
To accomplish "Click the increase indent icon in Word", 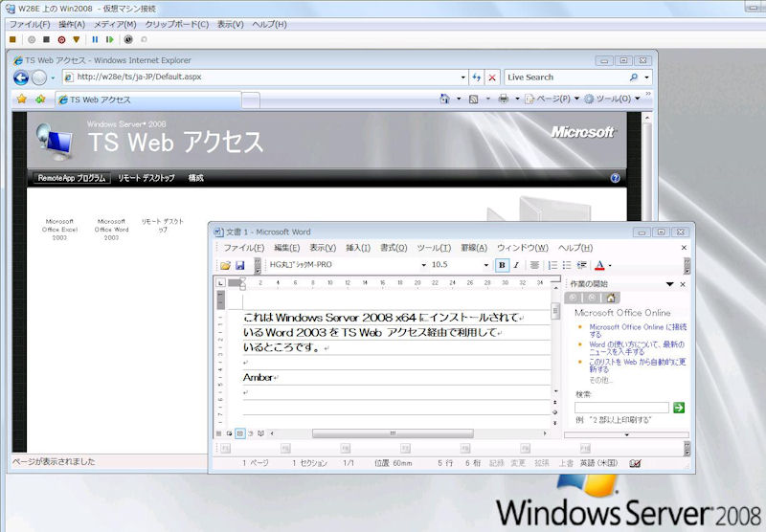I will tap(582, 265).
